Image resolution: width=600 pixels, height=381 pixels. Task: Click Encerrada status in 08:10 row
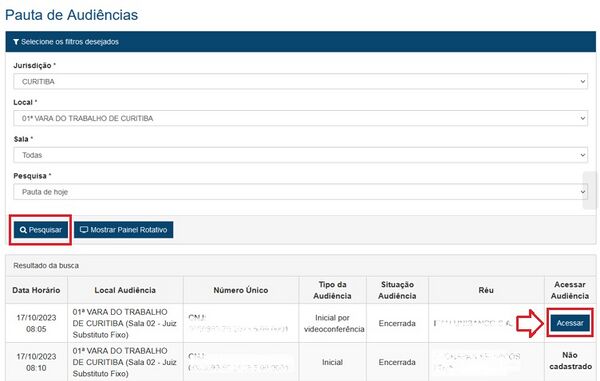(397, 362)
